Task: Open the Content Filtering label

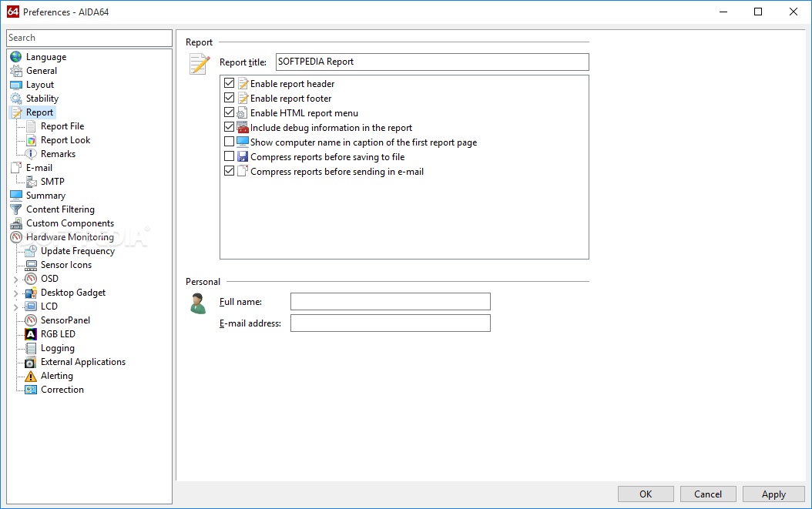Action: pyautogui.click(x=60, y=209)
